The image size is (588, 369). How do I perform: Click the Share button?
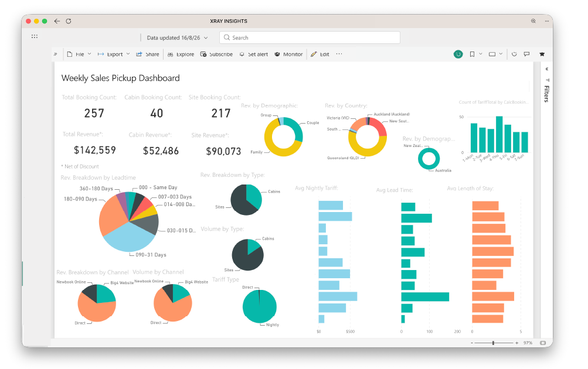click(148, 54)
